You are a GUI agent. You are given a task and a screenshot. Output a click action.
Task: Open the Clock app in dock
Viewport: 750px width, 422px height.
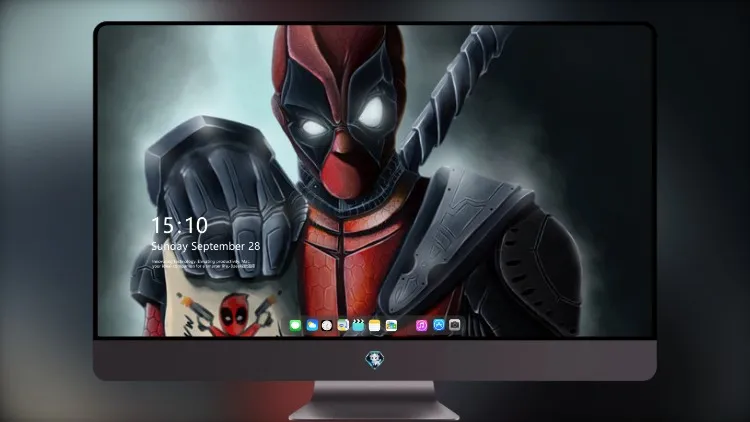point(327,326)
